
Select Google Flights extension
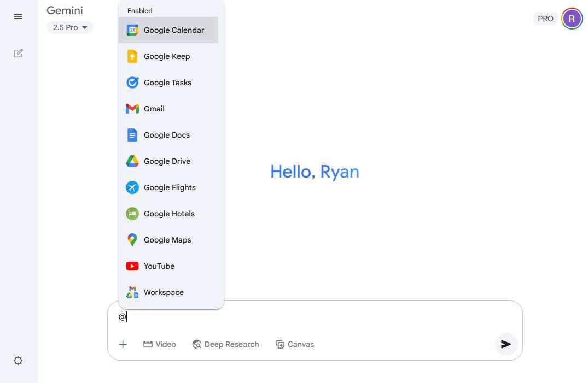point(170,187)
